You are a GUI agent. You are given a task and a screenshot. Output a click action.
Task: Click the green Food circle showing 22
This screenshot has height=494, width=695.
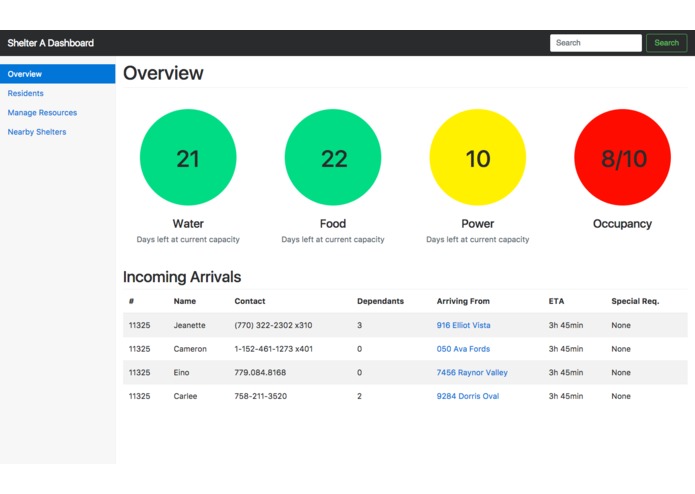[x=333, y=157]
